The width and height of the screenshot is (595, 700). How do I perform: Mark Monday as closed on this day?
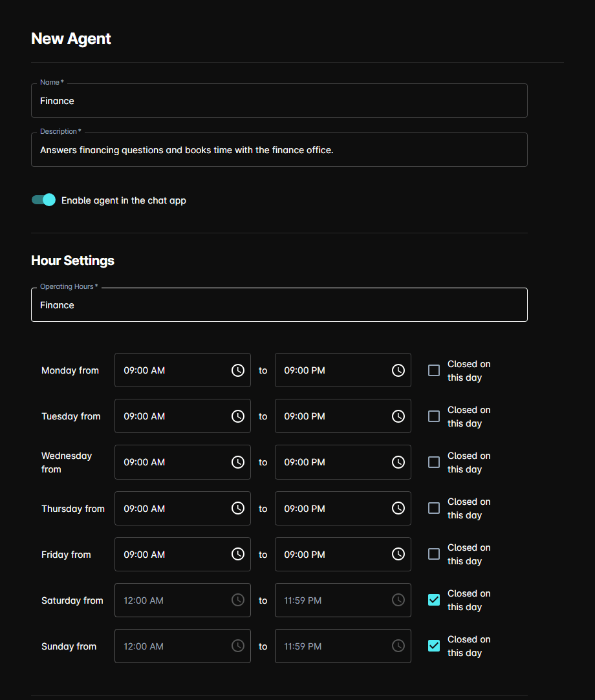(x=434, y=370)
